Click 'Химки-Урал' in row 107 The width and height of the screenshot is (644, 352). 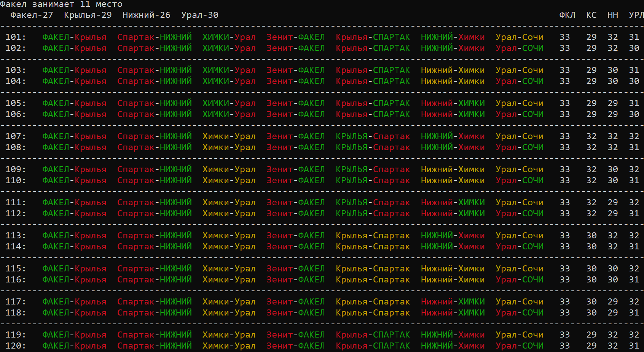pos(229,136)
